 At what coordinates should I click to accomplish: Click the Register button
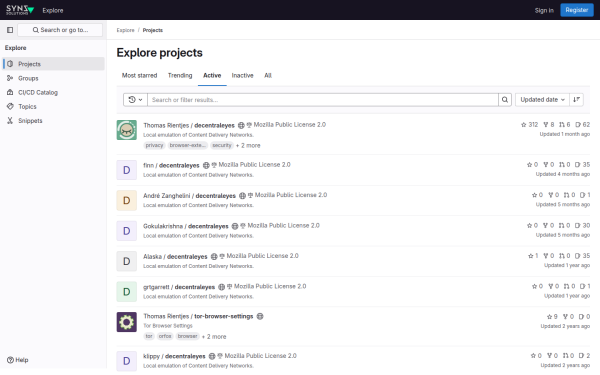(x=577, y=10)
